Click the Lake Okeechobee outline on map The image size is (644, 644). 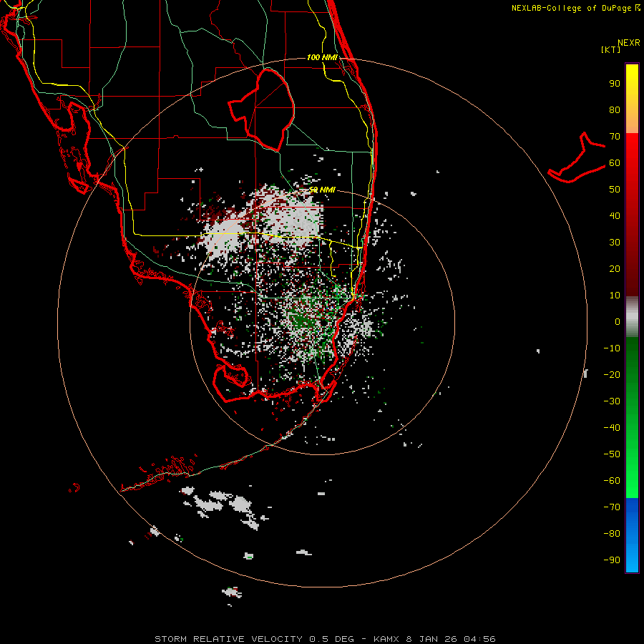pos(262,109)
